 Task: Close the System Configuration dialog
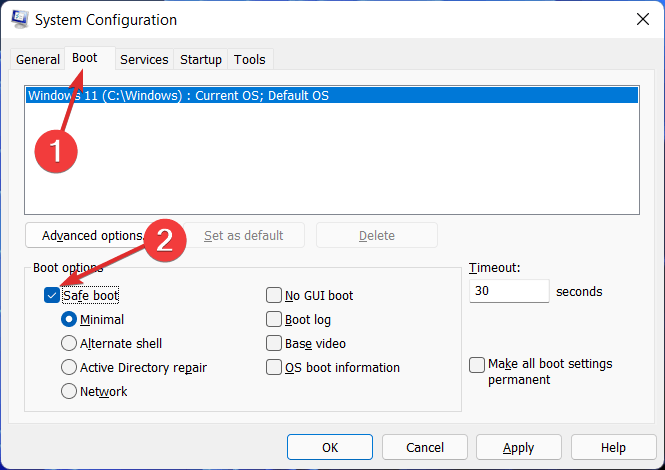point(641,20)
